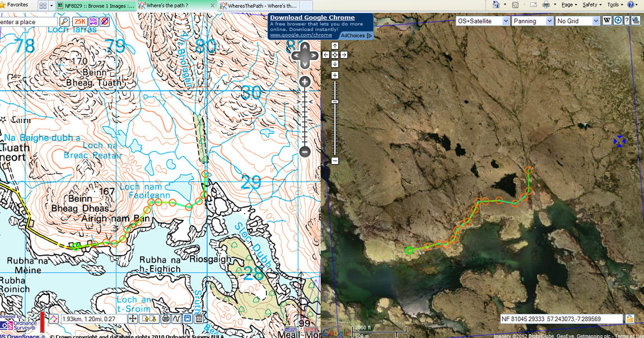Zoom in on the OS map
644x338 pixels.
point(304,82)
